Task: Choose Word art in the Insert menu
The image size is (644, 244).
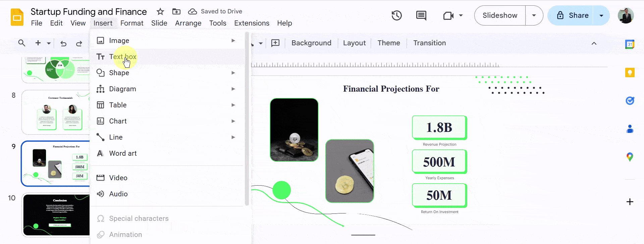Action: [x=123, y=153]
